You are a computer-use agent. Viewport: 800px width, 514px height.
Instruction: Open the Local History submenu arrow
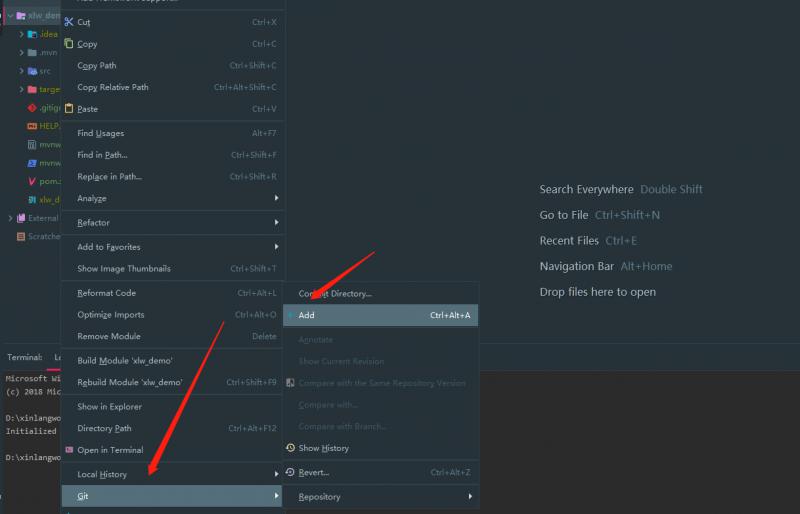click(x=276, y=474)
